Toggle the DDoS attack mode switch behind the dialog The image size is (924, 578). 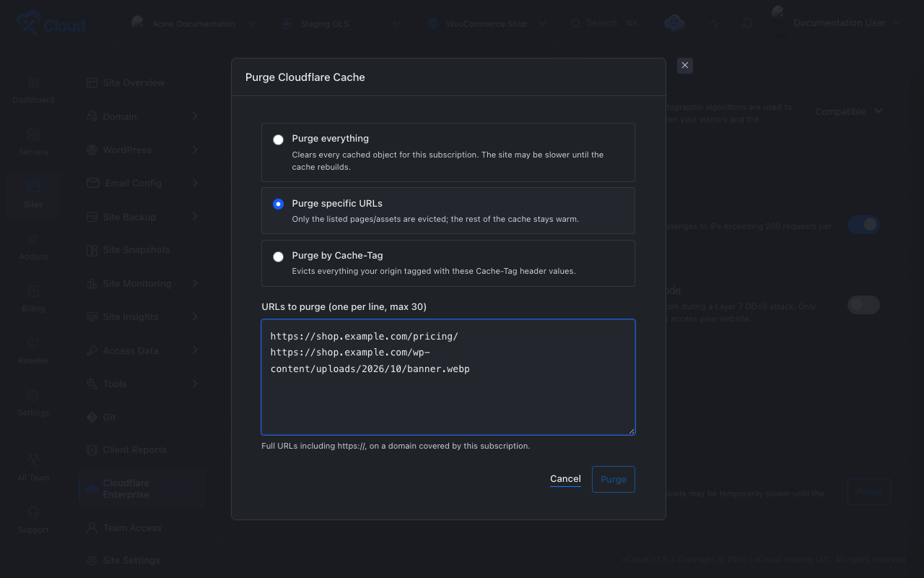pos(863,305)
